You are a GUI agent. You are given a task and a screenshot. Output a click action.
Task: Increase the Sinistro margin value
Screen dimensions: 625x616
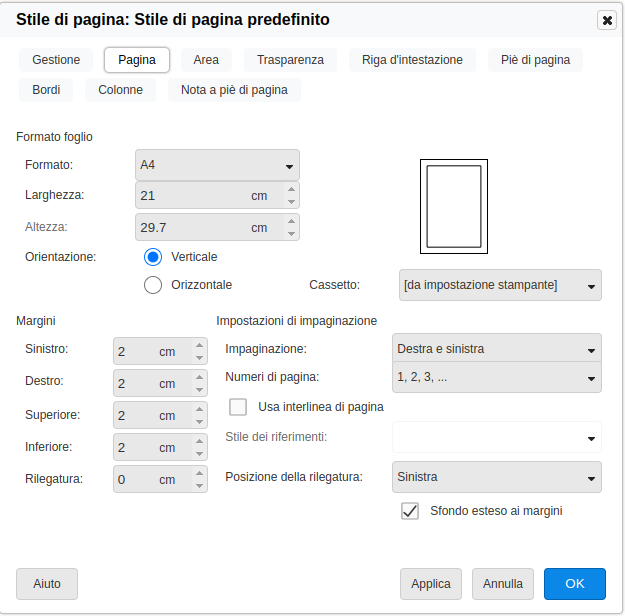pyautogui.click(x=199, y=345)
